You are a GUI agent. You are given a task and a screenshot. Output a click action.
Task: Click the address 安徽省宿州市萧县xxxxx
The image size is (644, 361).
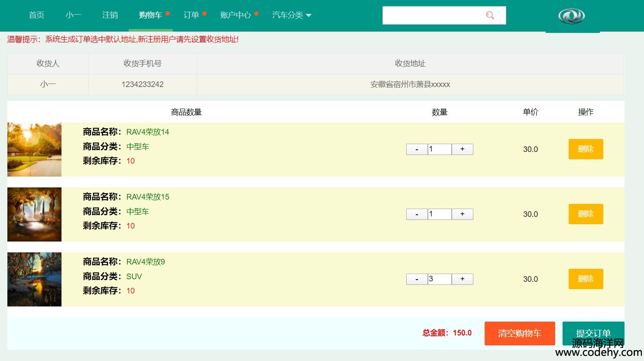[410, 84]
